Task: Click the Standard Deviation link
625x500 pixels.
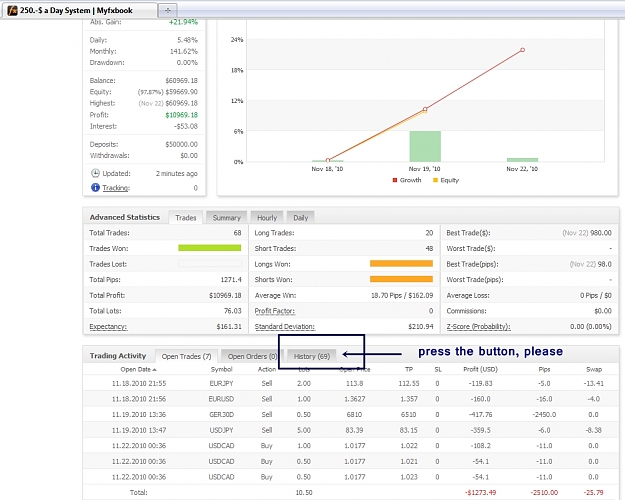Action: point(285,327)
